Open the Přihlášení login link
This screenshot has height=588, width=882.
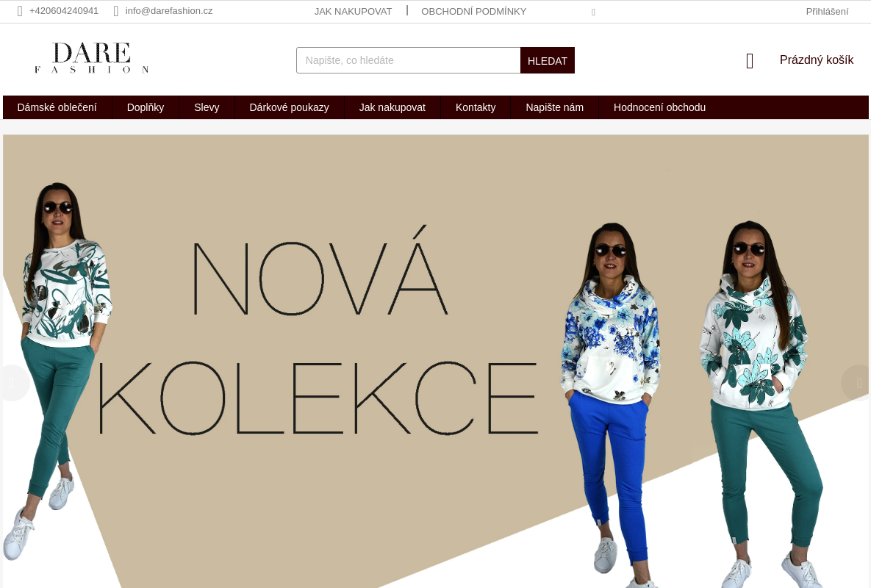827,11
